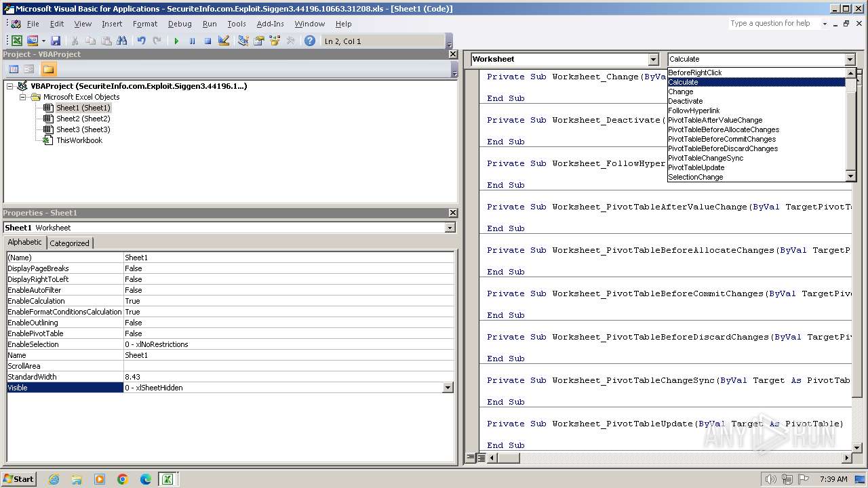The width and height of the screenshot is (868, 488).
Task: Select the EnableCalculation property row
Action: click(x=230, y=301)
